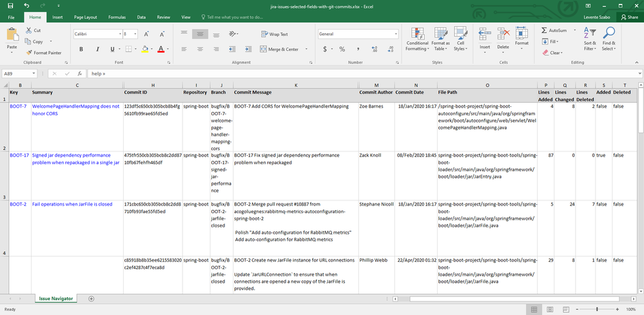Image resolution: width=644 pixels, height=315 pixels.
Task: Activate the Format Painter
Action: 44,53
